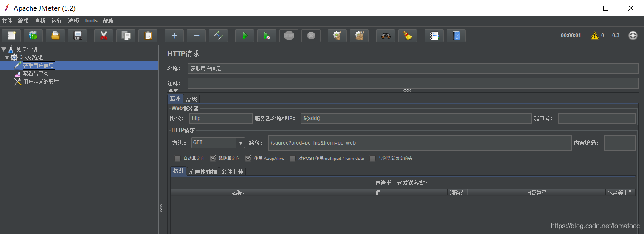Click the 内容类型 column header
The height and width of the screenshot is (234, 644).
click(536, 192)
